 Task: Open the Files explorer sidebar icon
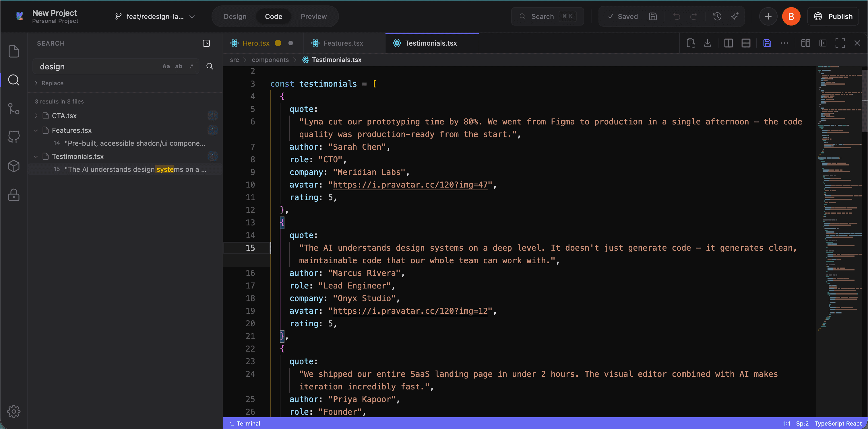13,51
